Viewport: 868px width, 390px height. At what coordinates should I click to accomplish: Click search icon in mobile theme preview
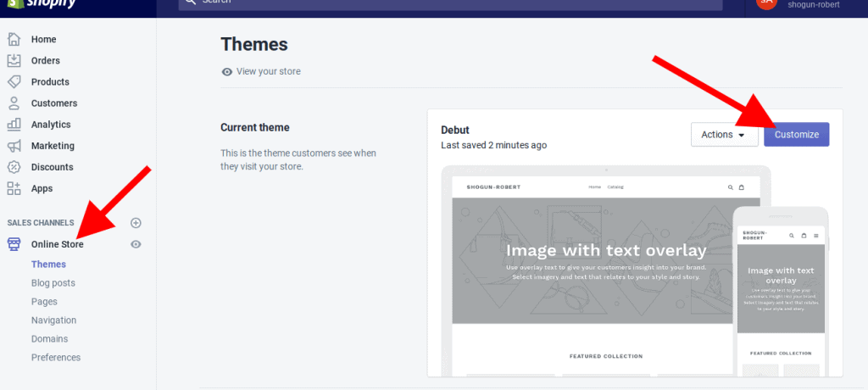pyautogui.click(x=793, y=236)
